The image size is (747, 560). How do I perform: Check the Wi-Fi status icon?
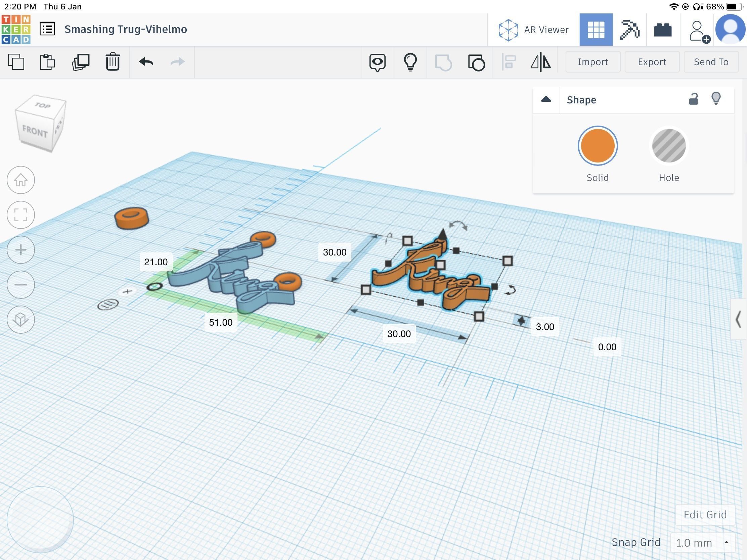(673, 6)
